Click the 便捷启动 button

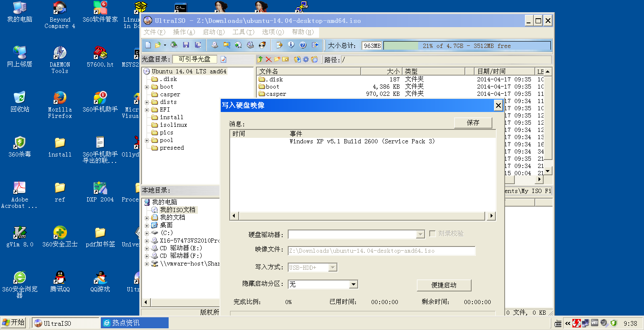tap(444, 285)
